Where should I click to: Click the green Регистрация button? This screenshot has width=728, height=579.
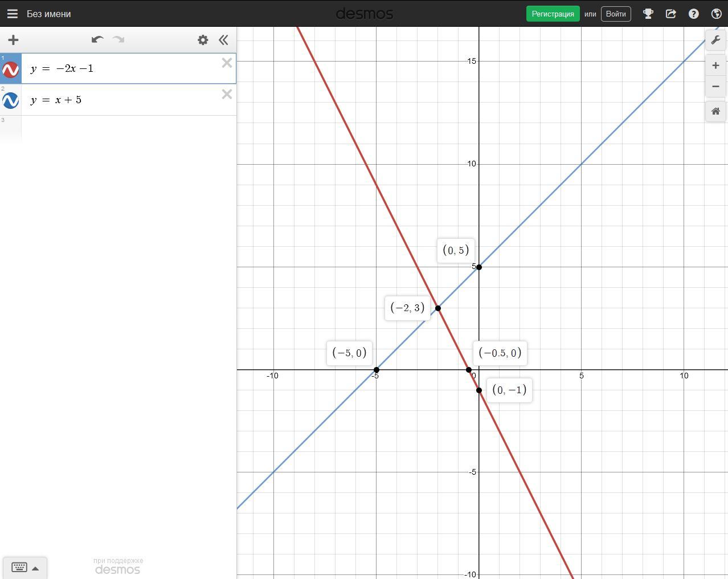pyautogui.click(x=553, y=14)
